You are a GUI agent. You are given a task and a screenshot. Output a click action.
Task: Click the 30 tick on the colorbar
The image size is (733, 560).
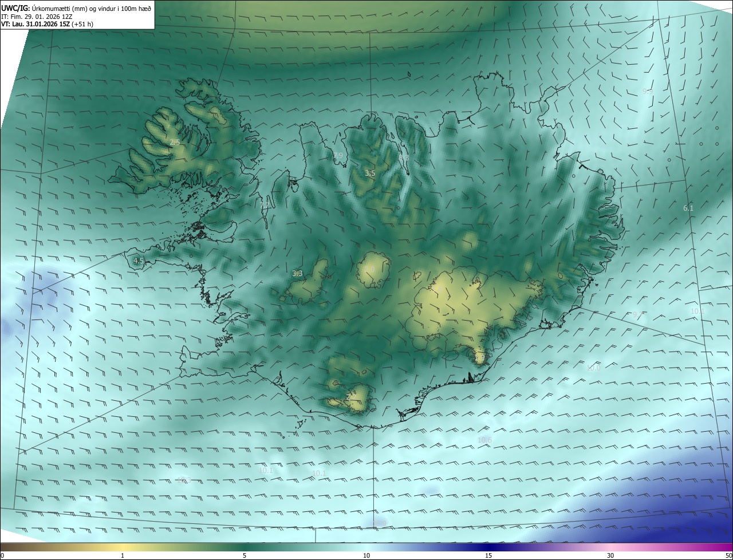610,555
